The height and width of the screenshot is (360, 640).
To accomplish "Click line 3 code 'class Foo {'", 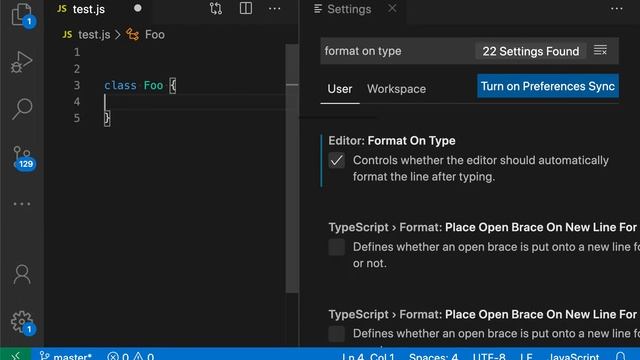I will [x=140, y=85].
